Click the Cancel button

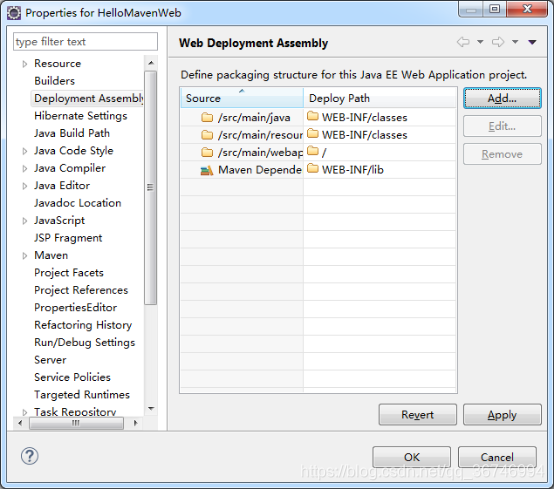tap(497, 457)
